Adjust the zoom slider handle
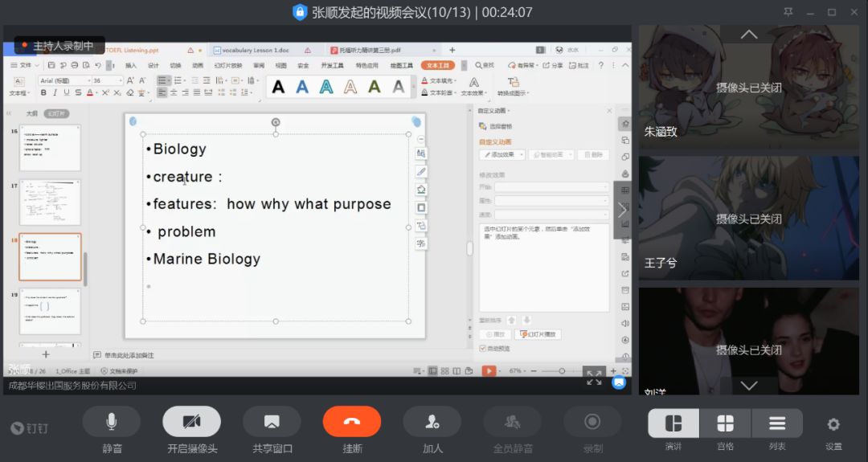 (x=562, y=370)
